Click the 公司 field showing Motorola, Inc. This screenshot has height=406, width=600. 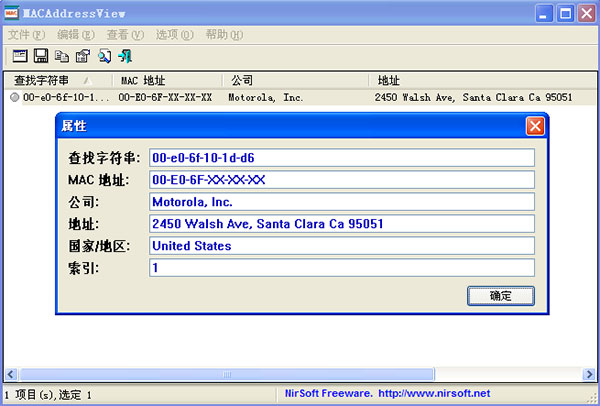[x=342, y=202]
